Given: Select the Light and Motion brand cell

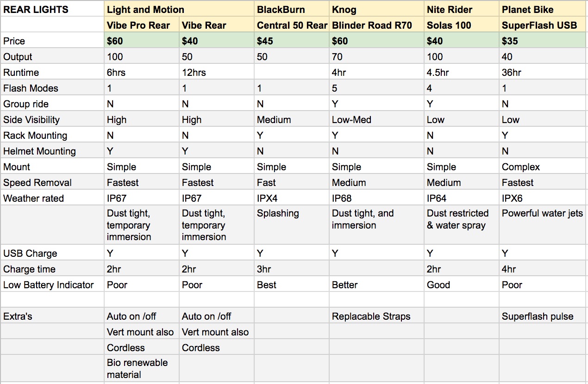Looking at the screenshot, I should pos(145,9).
